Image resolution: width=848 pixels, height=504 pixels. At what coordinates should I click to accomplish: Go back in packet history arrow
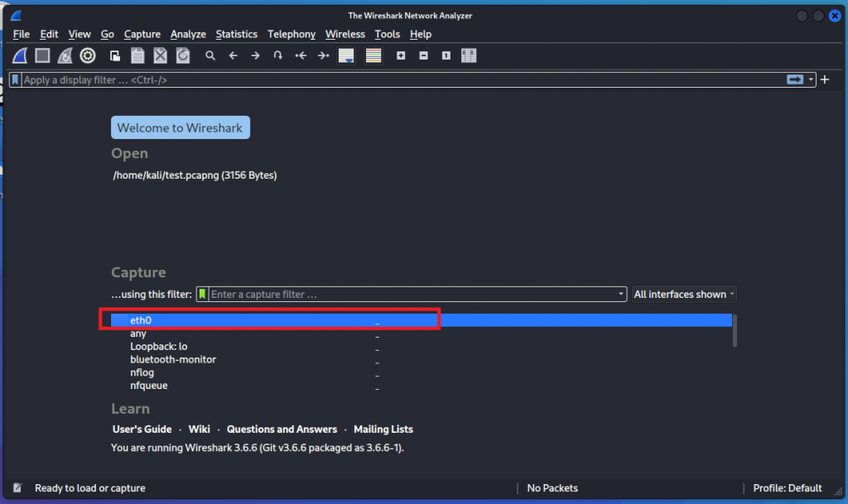[233, 55]
